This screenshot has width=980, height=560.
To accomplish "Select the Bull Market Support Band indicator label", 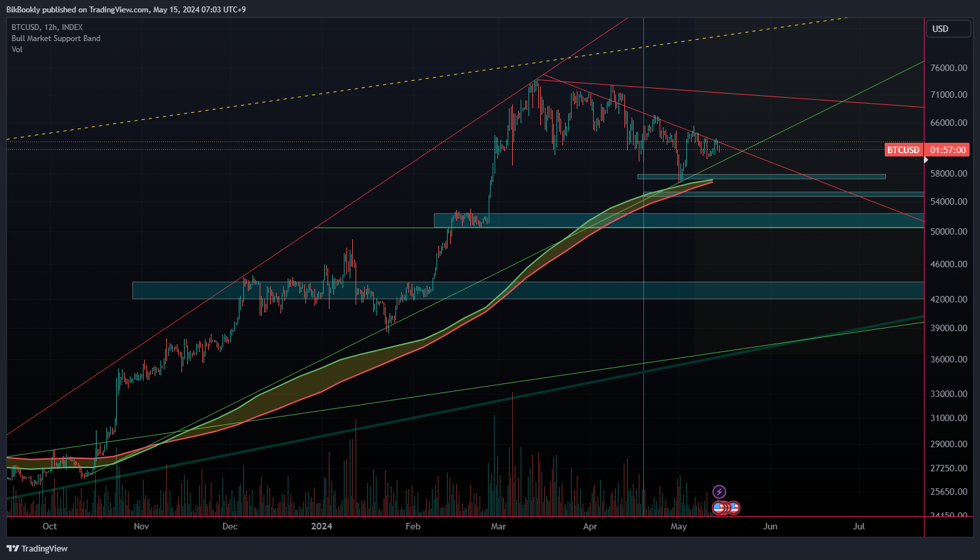I will click(56, 38).
